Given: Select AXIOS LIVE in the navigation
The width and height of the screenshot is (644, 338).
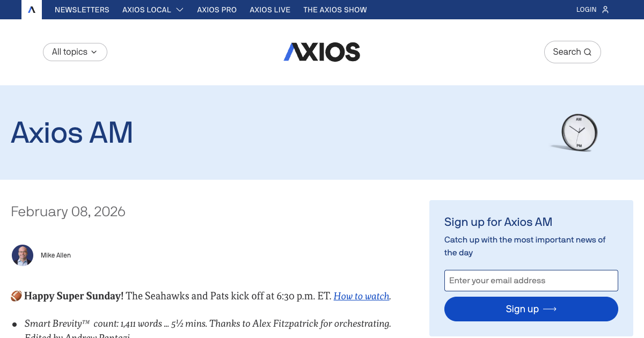Looking at the screenshot, I should click(x=270, y=9).
